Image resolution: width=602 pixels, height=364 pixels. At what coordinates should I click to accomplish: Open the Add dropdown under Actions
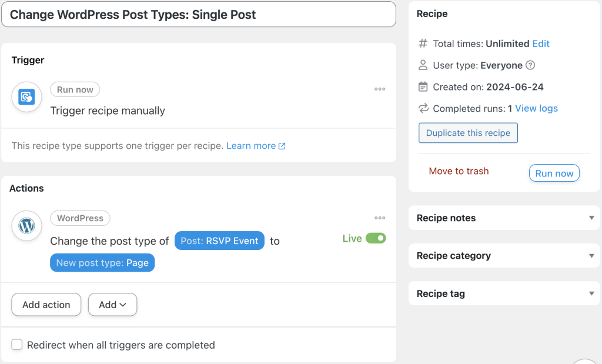tap(112, 305)
